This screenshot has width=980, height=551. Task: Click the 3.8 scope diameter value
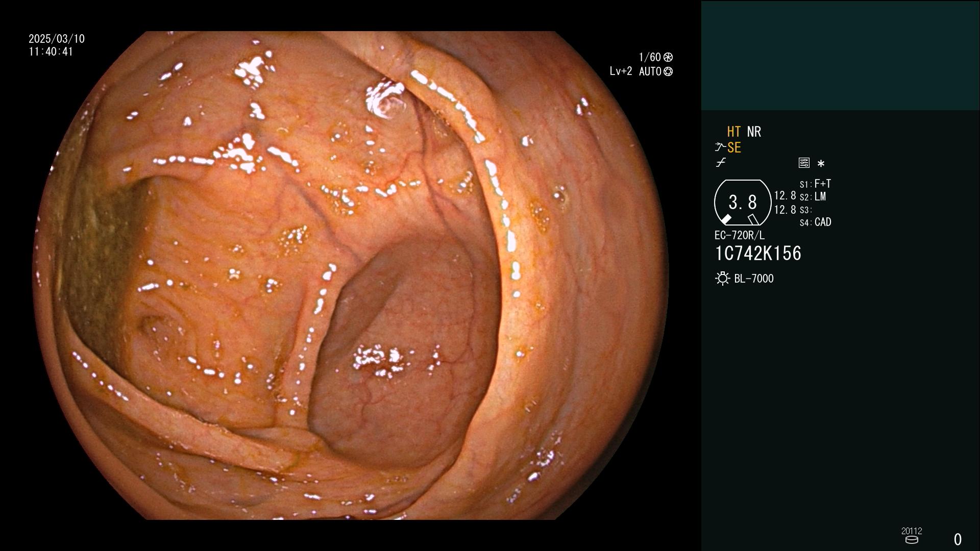743,203
